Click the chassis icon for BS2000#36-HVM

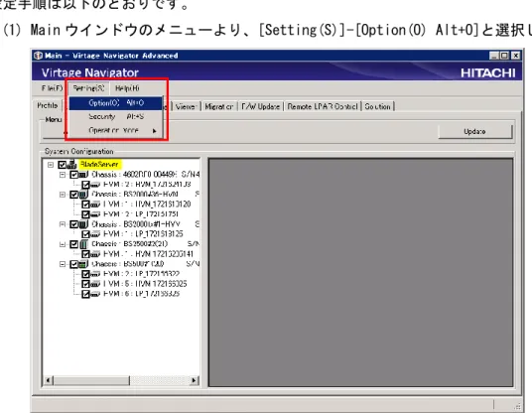pyautogui.click(x=83, y=195)
